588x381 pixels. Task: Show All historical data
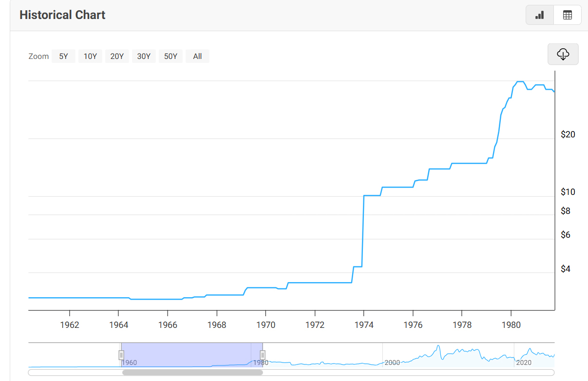pyautogui.click(x=197, y=56)
